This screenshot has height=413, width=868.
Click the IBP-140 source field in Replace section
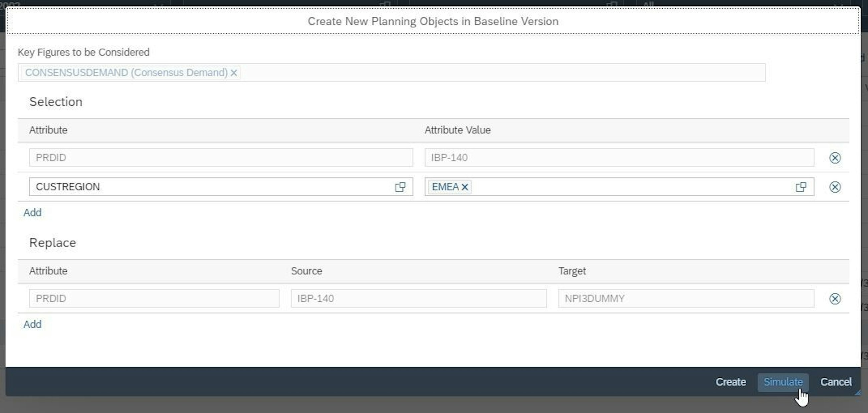pyautogui.click(x=419, y=299)
